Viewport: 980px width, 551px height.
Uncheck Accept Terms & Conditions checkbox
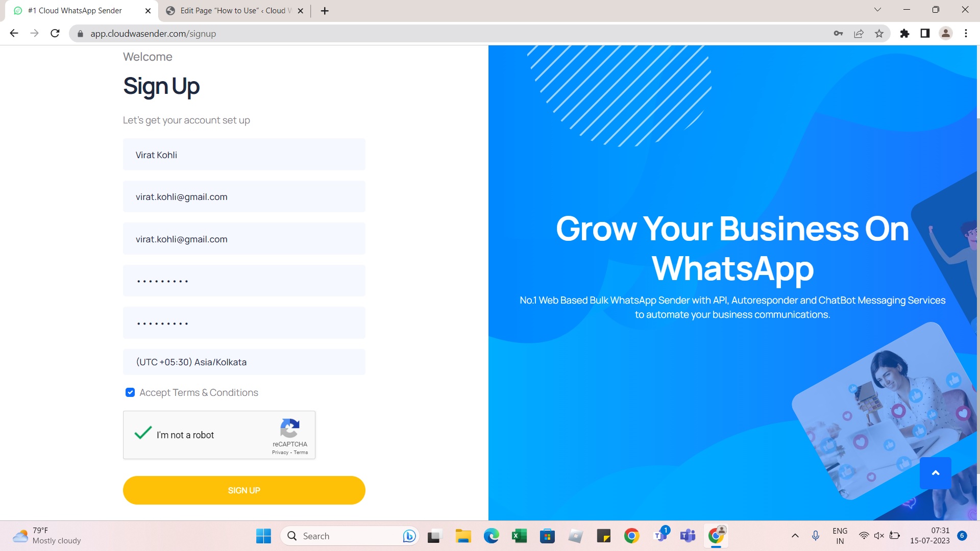point(130,392)
